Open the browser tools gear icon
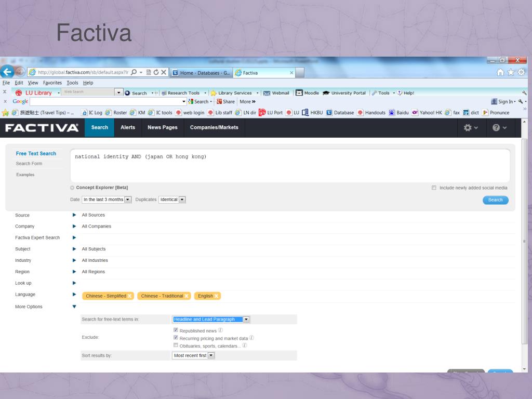Screen dimensions: 532x399 point(521,72)
